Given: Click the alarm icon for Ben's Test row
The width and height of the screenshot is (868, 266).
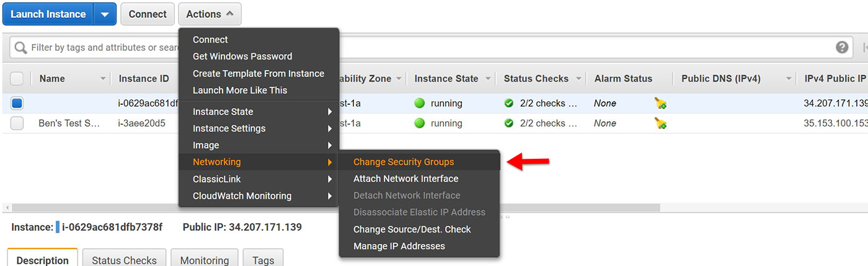Looking at the screenshot, I should (x=660, y=123).
